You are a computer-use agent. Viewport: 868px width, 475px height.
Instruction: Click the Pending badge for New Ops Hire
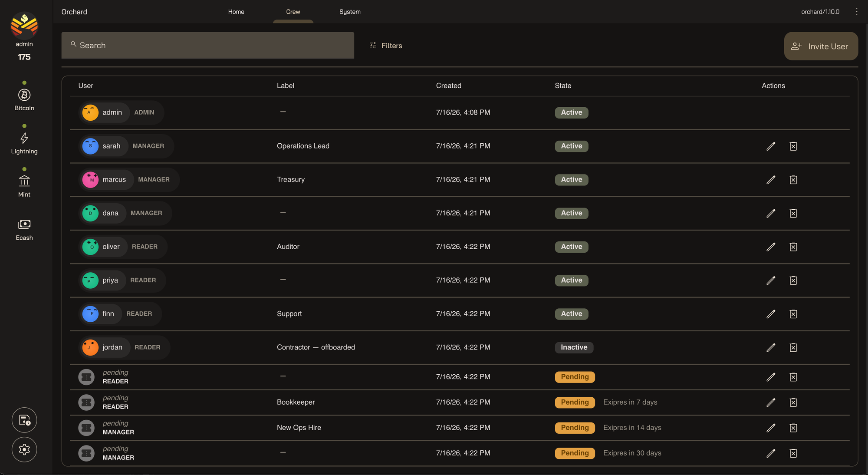tap(575, 428)
